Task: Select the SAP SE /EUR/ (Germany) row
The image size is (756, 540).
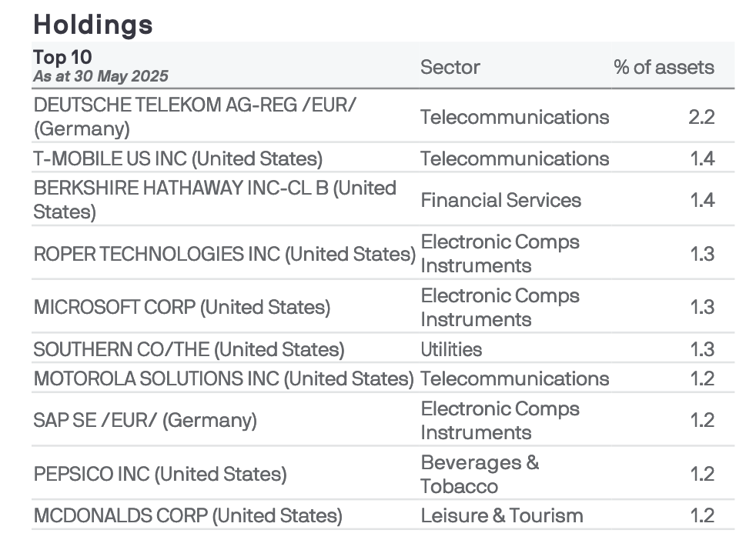Action: [145, 420]
